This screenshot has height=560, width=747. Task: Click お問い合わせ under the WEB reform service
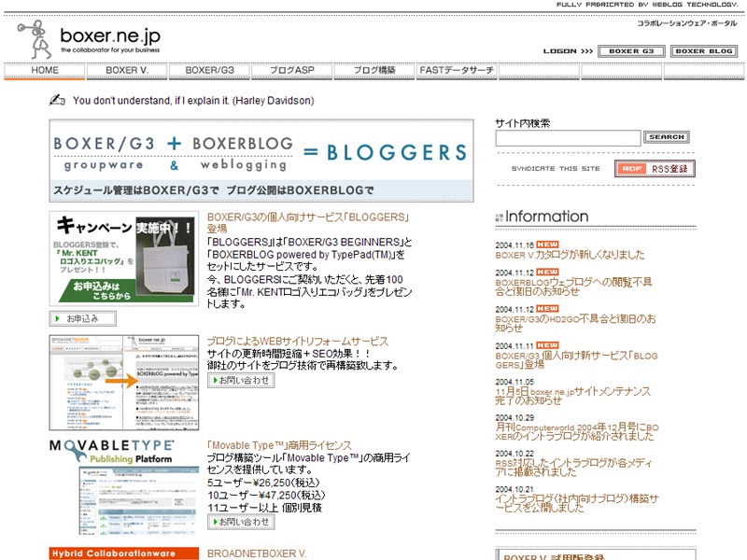pos(241,381)
